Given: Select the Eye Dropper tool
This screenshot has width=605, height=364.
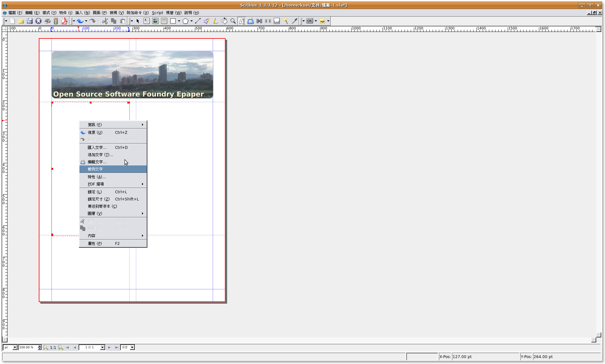Looking at the screenshot, I should click(294, 21).
